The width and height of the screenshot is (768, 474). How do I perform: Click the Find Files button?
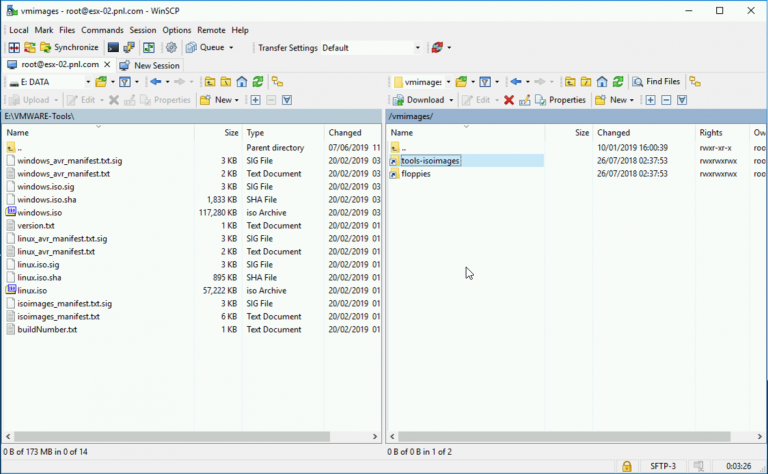[x=656, y=82]
